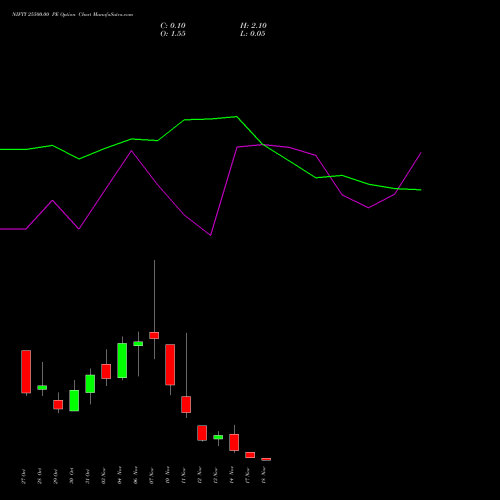
Task: Click the low value 'L: 0.05'
Action: tap(253, 34)
